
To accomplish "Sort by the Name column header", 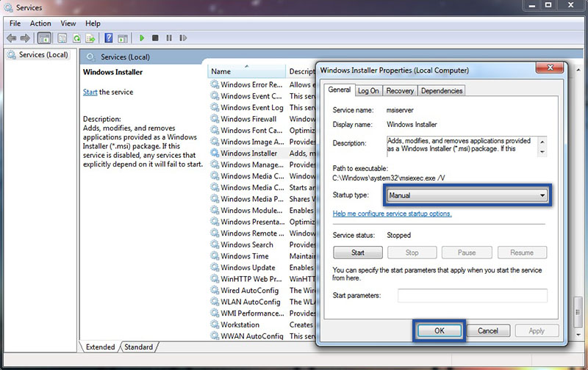I will [x=246, y=71].
